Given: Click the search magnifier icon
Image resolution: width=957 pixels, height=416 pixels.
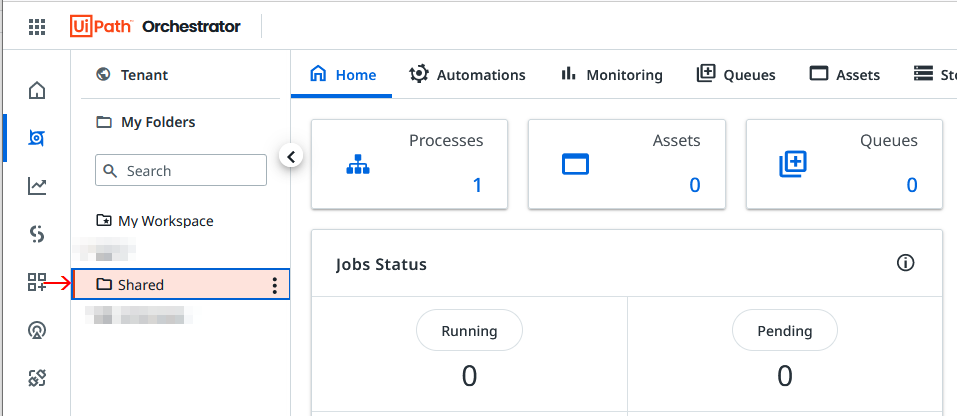Looking at the screenshot, I should (110, 171).
